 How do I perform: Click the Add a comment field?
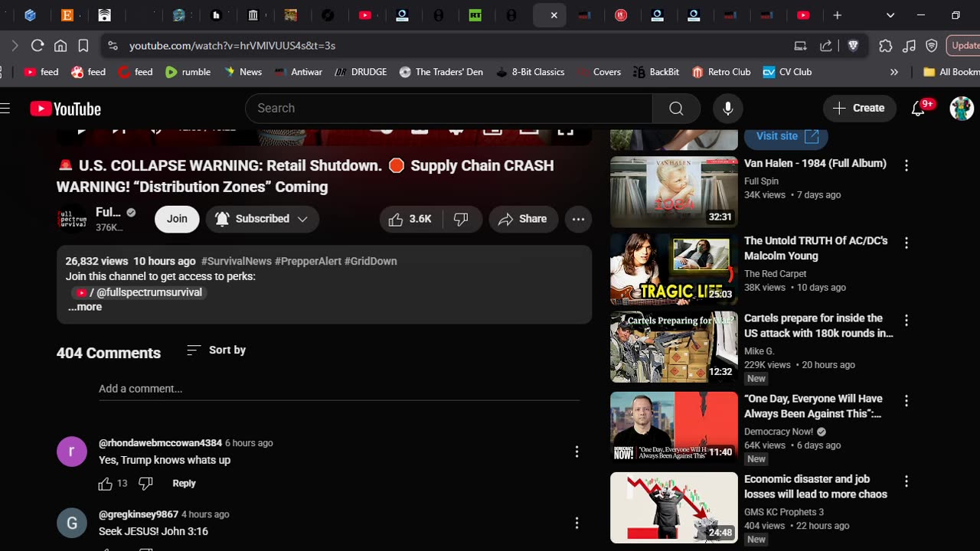[x=339, y=389]
